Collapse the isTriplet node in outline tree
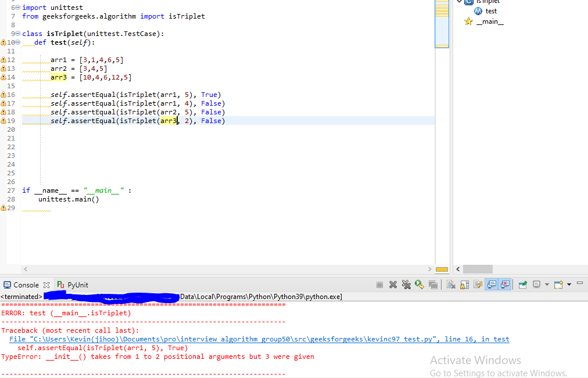Image resolution: width=588 pixels, height=378 pixels. [460, 2]
